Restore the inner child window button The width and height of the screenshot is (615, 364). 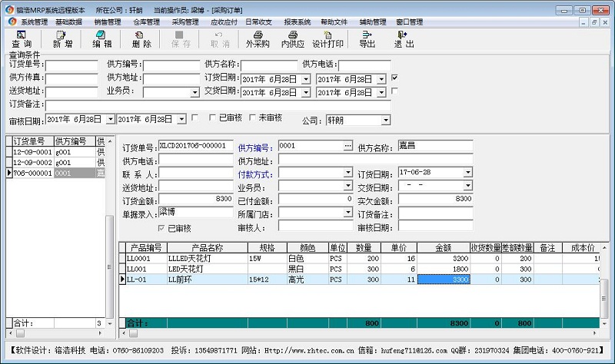pos(593,22)
